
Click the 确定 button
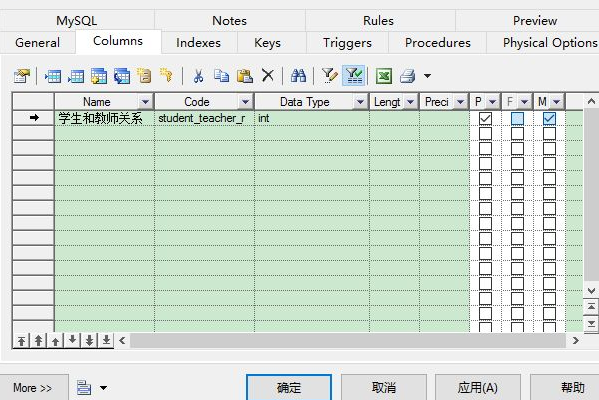(289, 388)
